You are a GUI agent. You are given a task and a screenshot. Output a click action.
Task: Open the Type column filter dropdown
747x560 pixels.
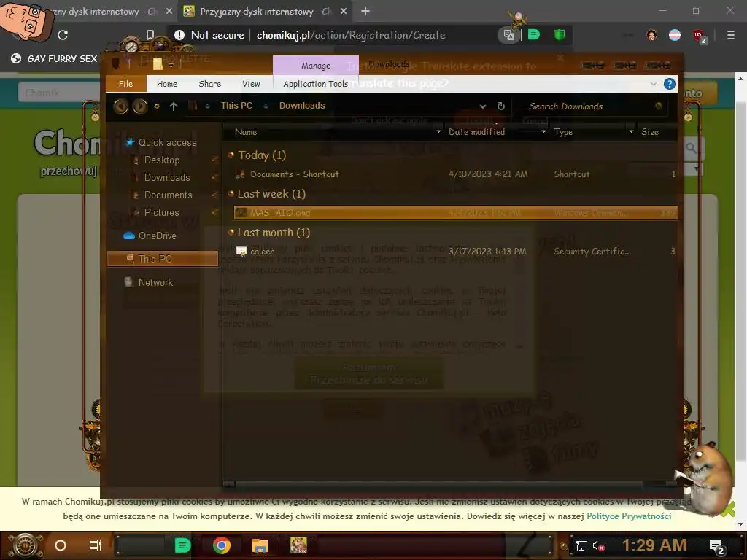[x=631, y=132]
